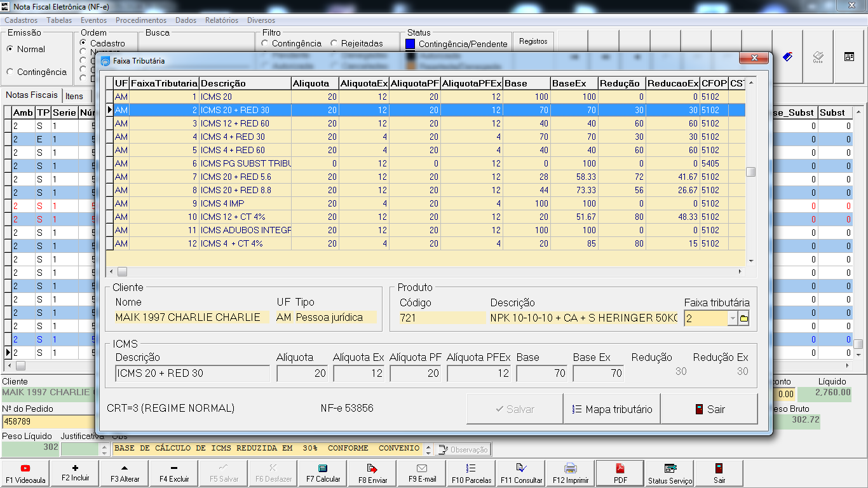Screen dimensions: 868x488
Task: Check Status Serviço in bottom toolbar
Action: click(x=670, y=473)
